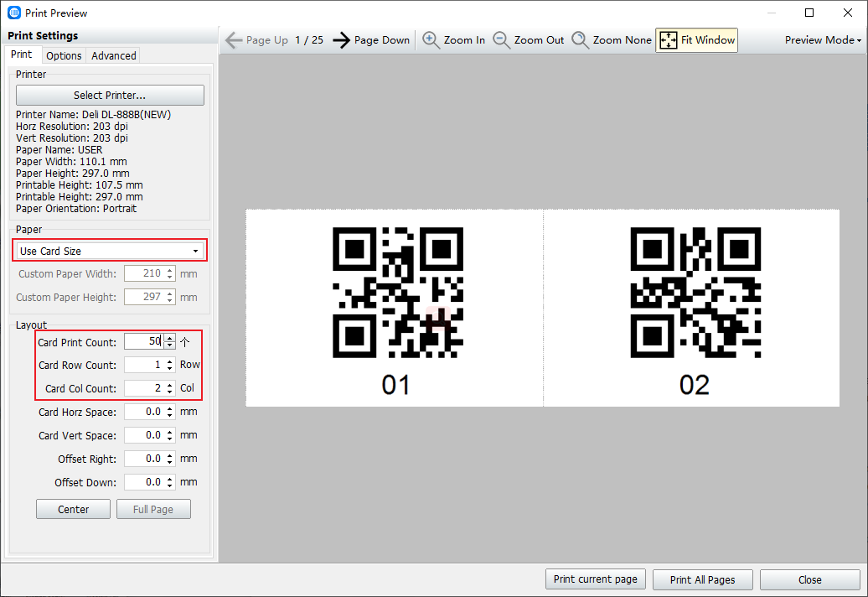Click the Zoom Out magnifier icon
This screenshot has width=868, height=597.
coord(501,40)
